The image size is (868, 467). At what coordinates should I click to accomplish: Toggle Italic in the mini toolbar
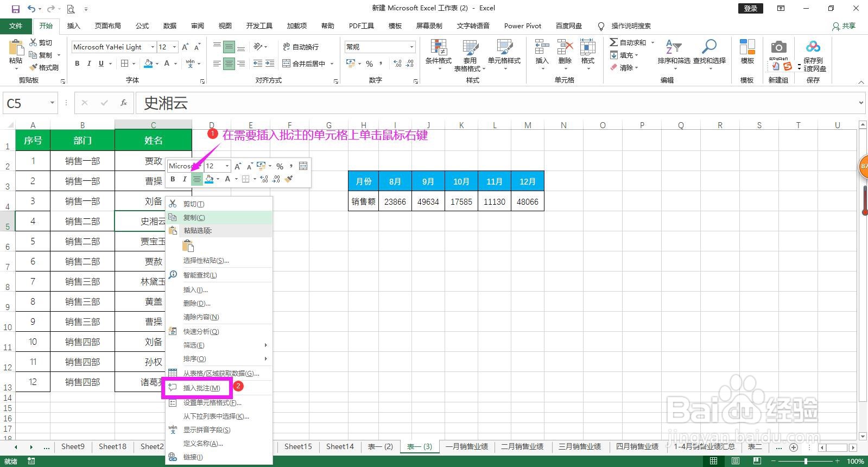click(x=185, y=179)
